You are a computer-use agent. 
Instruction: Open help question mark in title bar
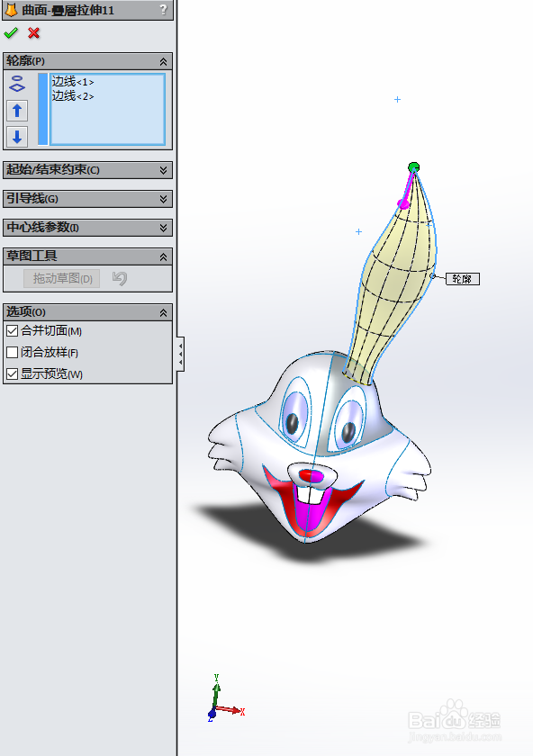tap(164, 9)
